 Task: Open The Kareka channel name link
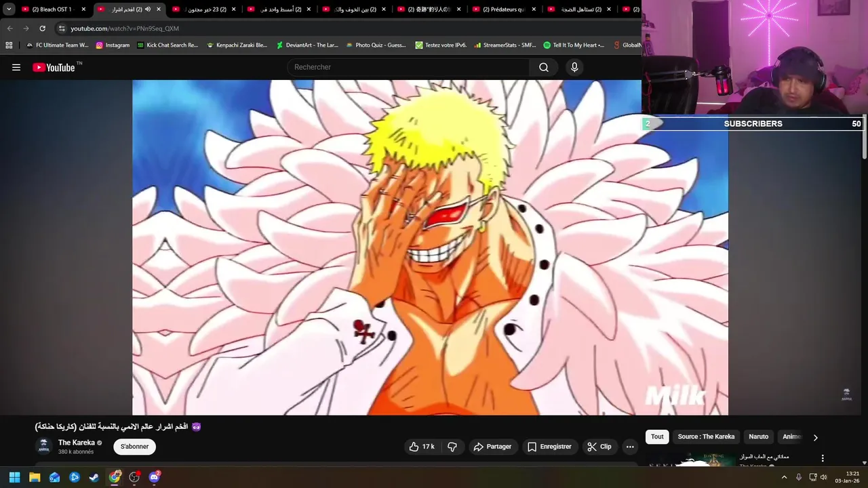[77, 443]
